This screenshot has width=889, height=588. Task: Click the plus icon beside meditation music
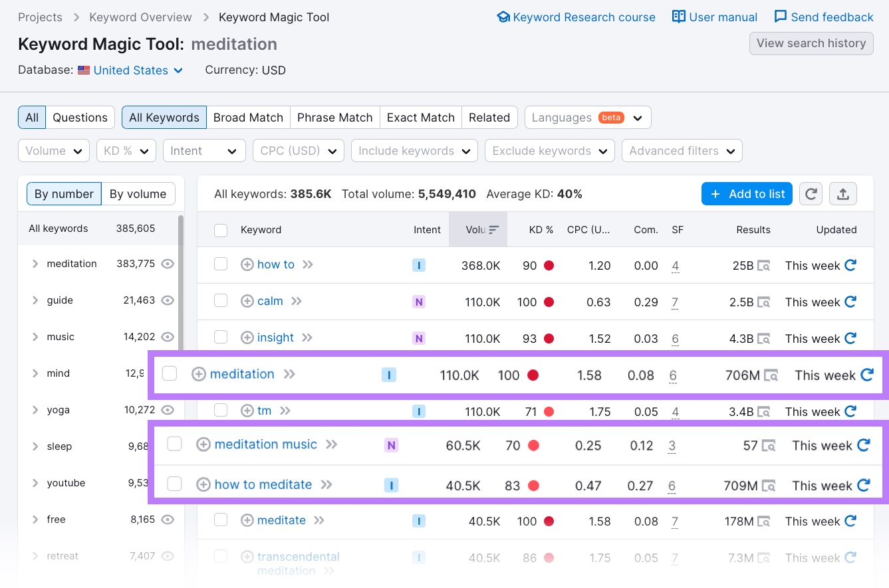[203, 444]
